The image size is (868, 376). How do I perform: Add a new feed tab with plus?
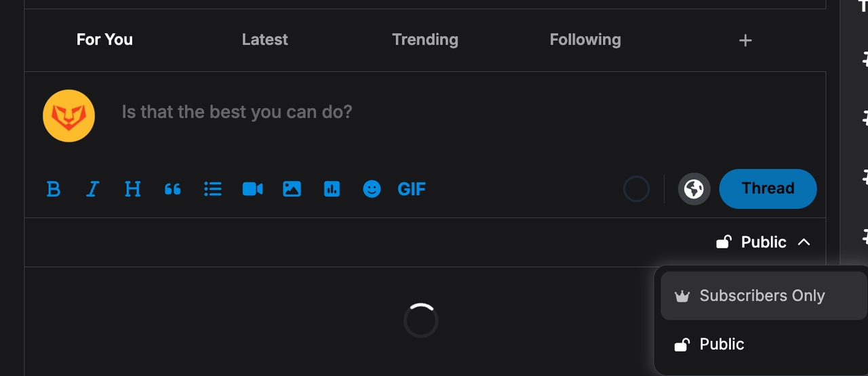pyautogui.click(x=745, y=41)
